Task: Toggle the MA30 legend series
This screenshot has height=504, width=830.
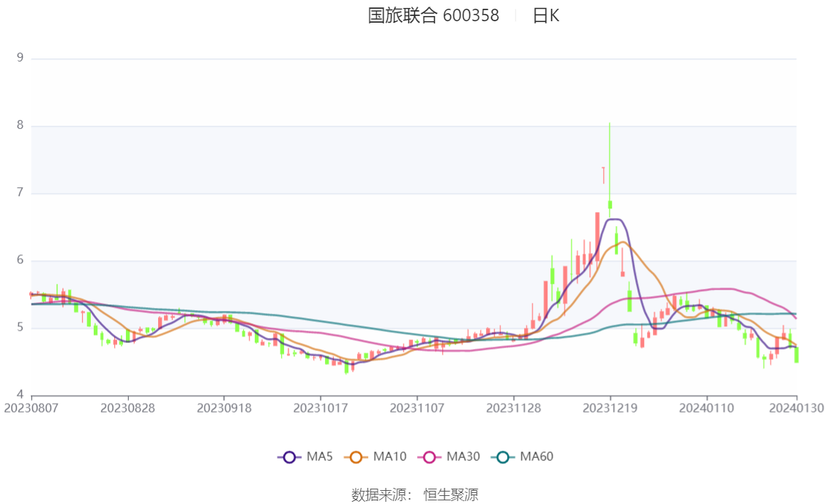Action: tap(449, 457)
